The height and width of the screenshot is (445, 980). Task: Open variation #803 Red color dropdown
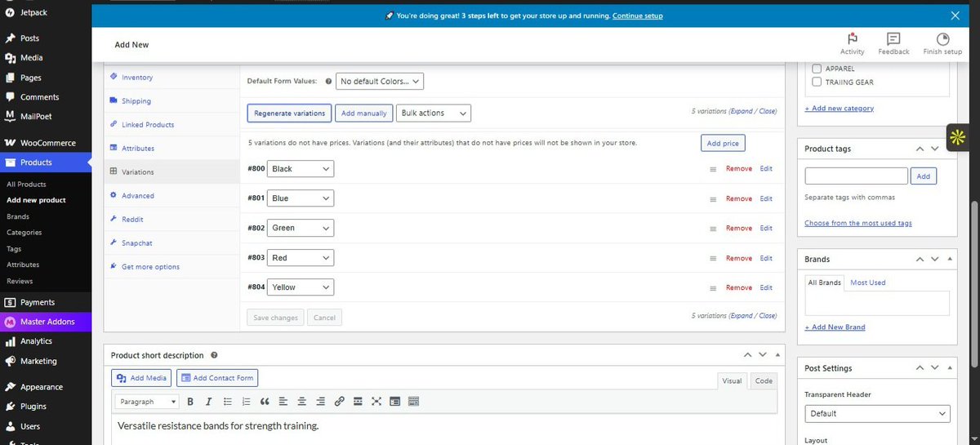[301, 258]
